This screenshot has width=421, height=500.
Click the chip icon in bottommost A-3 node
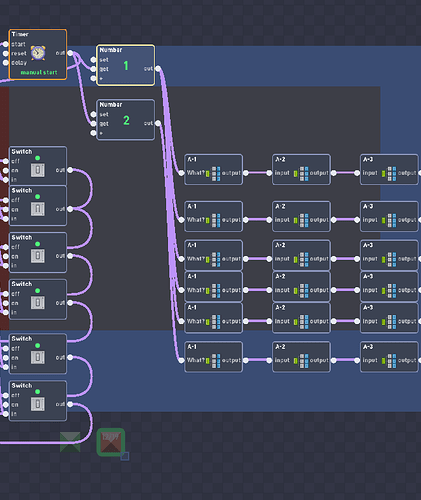coord(389,361)
